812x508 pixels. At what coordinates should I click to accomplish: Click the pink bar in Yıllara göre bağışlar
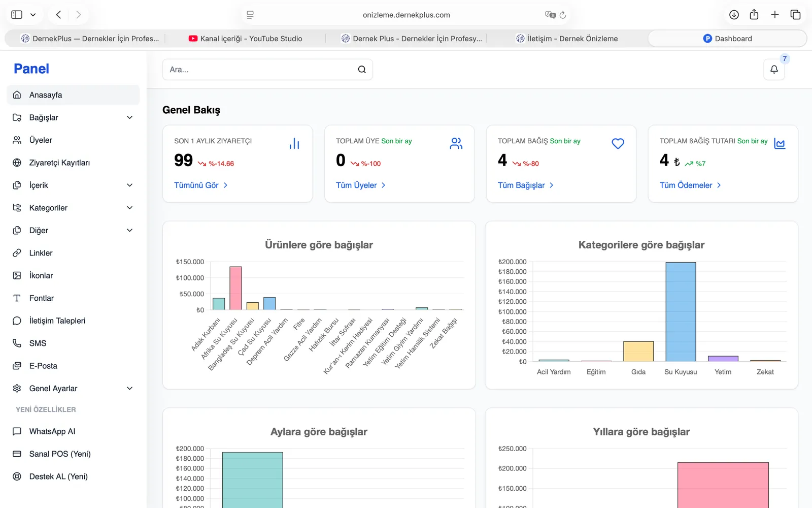point(723,485)
